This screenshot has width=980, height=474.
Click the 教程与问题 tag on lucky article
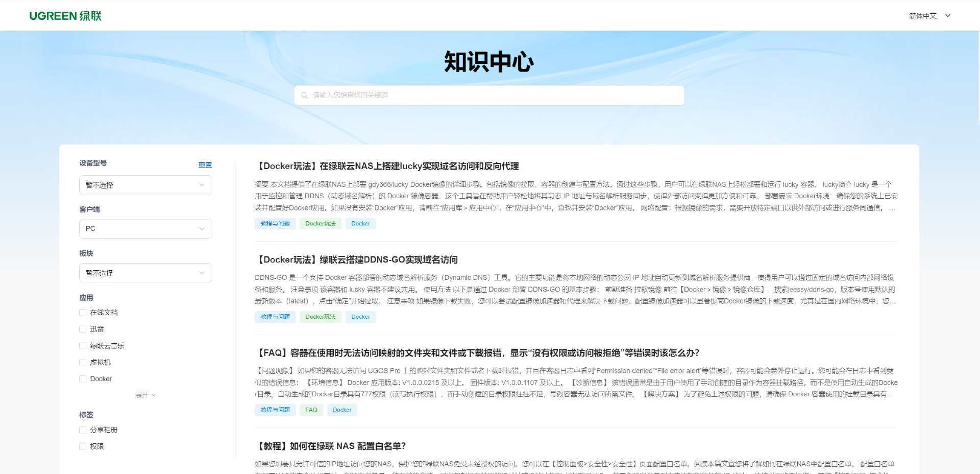pyautogui.click(x=275, y=223)
